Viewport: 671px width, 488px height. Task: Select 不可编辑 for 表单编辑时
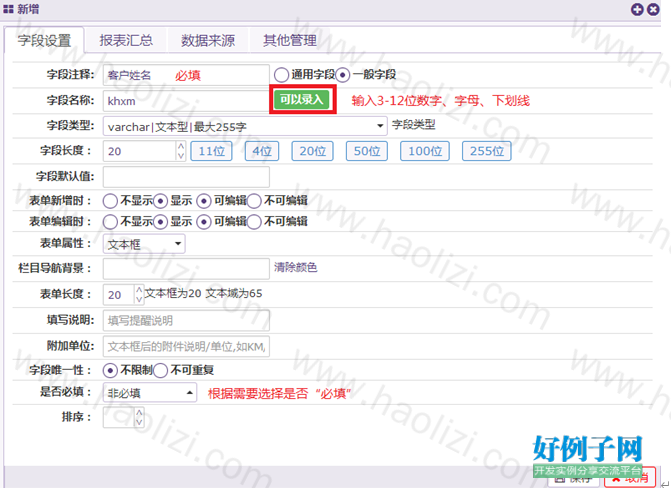[x=254, y=222]
